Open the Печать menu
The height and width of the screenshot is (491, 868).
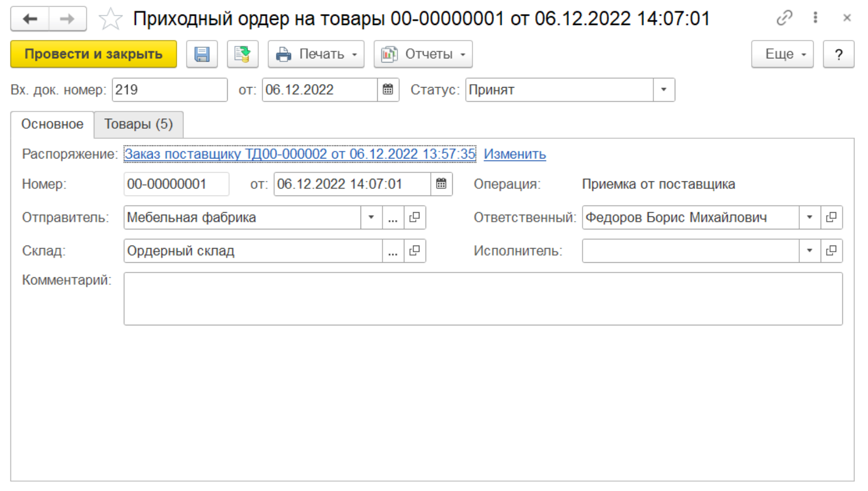(316, 54)
